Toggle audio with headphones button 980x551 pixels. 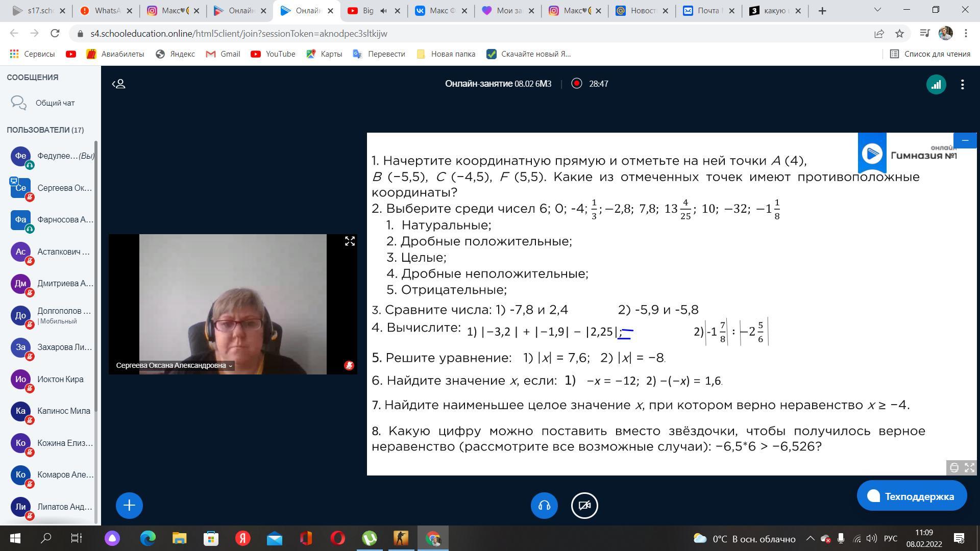(544, 506)
